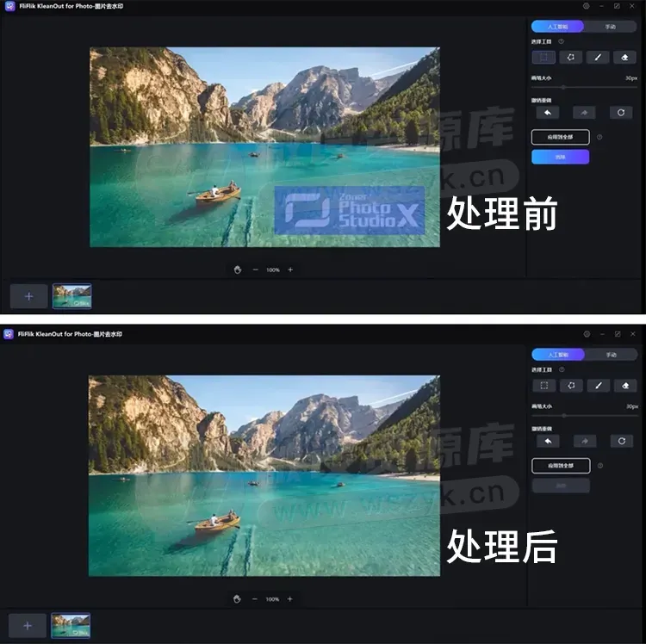Click redo arrow in 处理前 window
The image size is (646, 644).
584,113
